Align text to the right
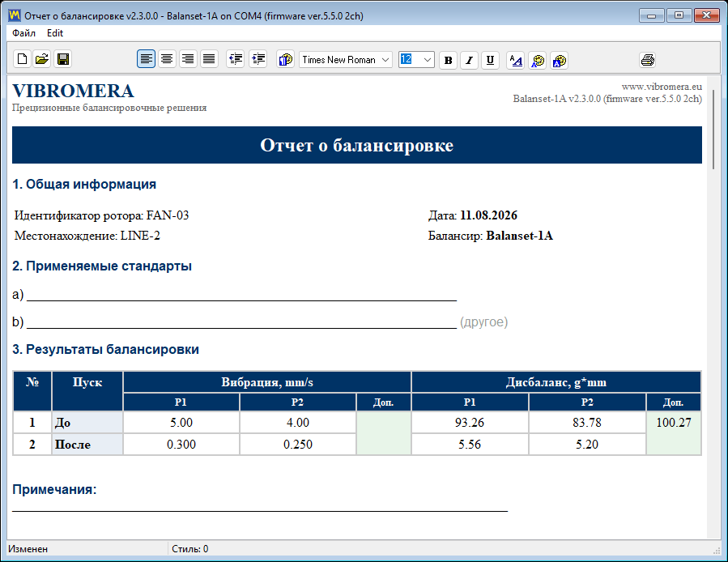 [188, 59]
